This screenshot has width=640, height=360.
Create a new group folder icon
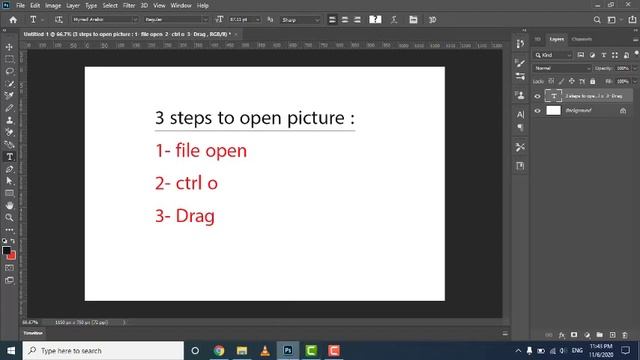click(x=600, y=335)
